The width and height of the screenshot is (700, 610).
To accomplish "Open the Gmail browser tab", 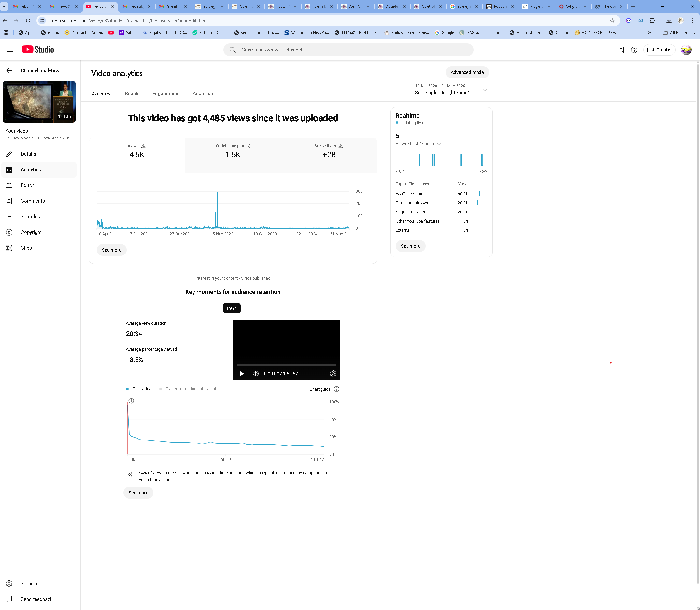I will (x=173, y=7).
